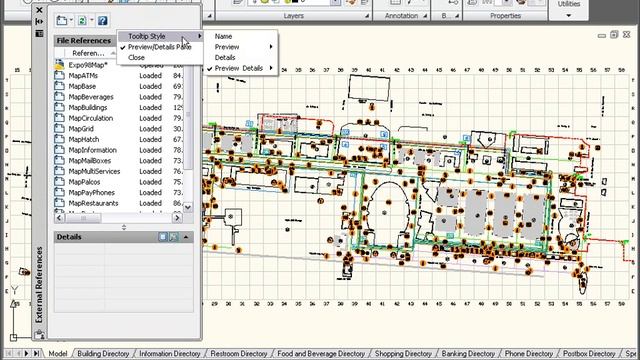Click the horizontal scrollbar thumb in references list

pos(83,218)
